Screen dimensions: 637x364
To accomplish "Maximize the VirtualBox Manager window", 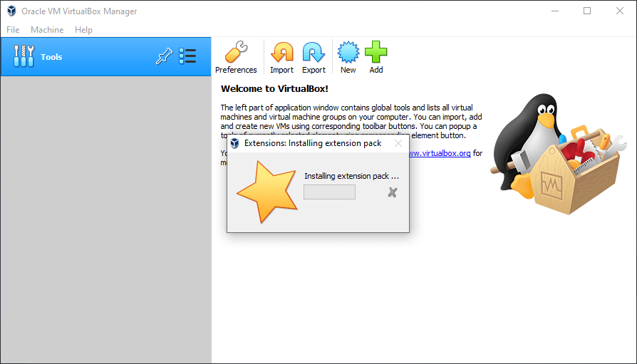I will (587, 11).
